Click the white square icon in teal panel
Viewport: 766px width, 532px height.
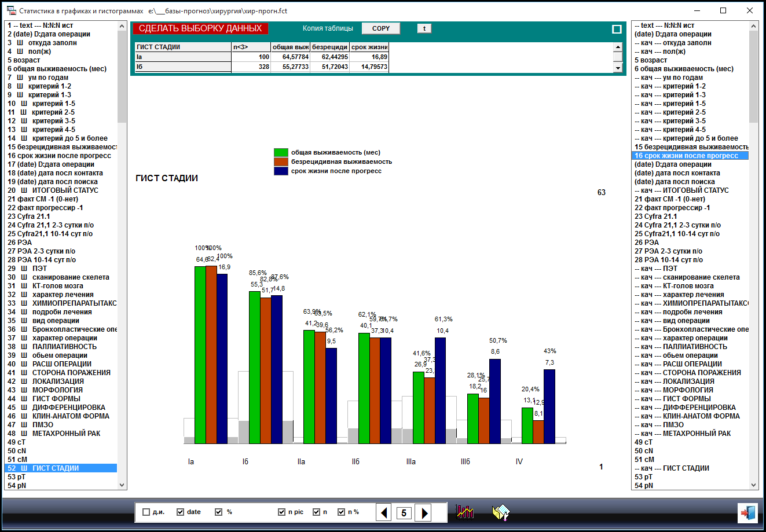pyautogui.click(x=617, y=29)
